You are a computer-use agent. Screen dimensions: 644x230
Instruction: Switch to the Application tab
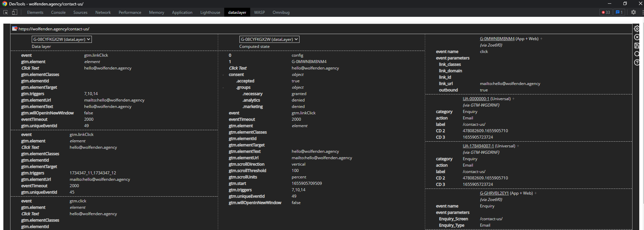click(x=182, y=12)
